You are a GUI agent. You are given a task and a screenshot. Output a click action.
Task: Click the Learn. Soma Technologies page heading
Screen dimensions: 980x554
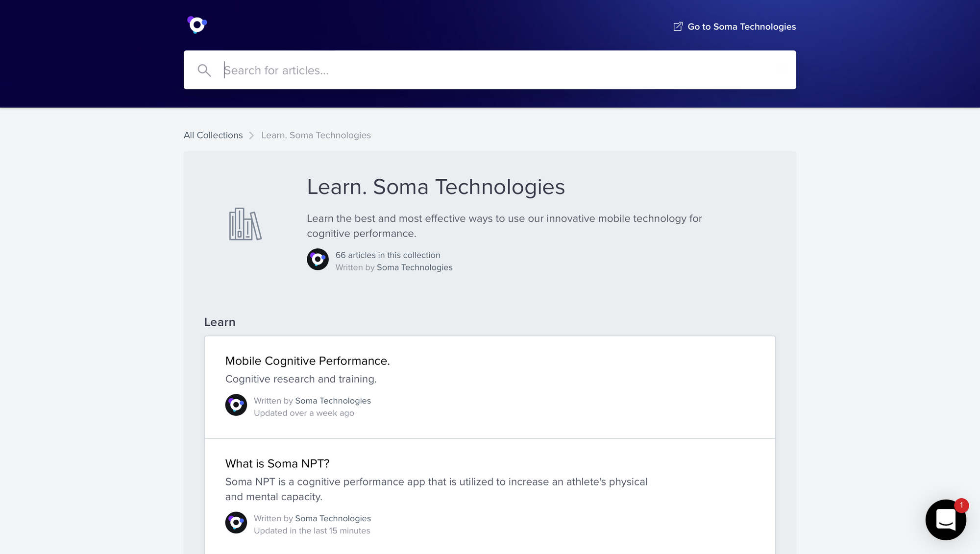point(436,187)
